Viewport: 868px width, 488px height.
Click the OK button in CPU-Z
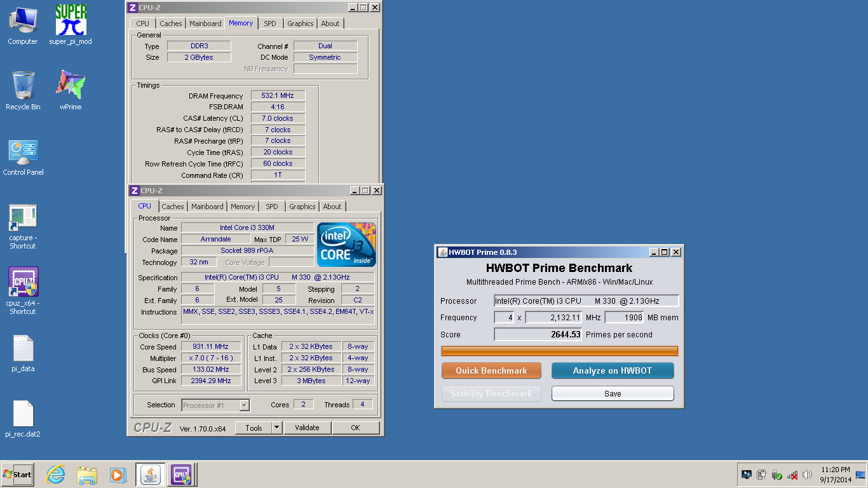[x=355, y=428]
